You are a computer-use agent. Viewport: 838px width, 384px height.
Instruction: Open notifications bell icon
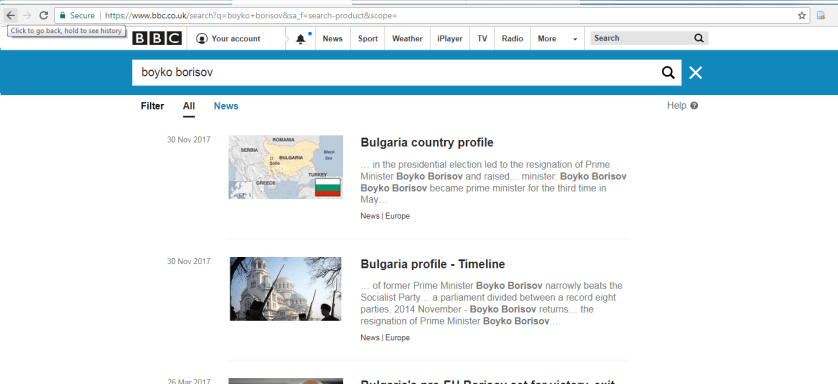click(301, 38)
